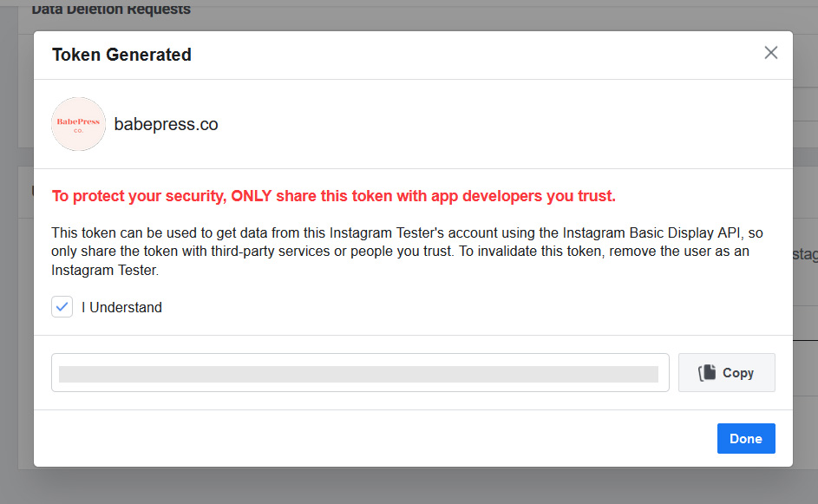Click the Data Deletion Requests heading behind dialog
This screenshot has width=818, height=504.
click(111, 10)
